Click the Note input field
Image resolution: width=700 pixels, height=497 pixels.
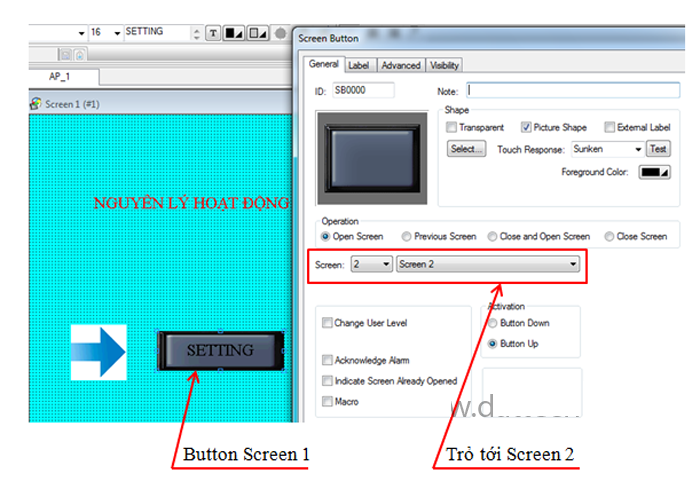[573, 90]
